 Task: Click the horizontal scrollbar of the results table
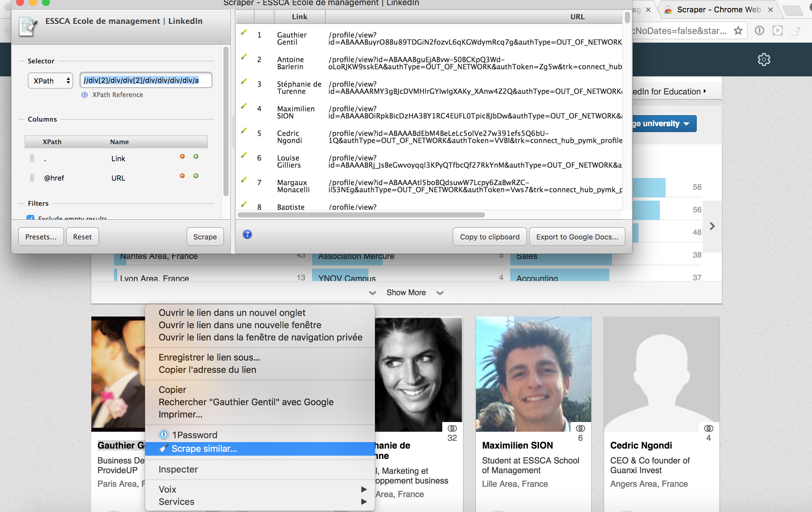coord(361,215)
